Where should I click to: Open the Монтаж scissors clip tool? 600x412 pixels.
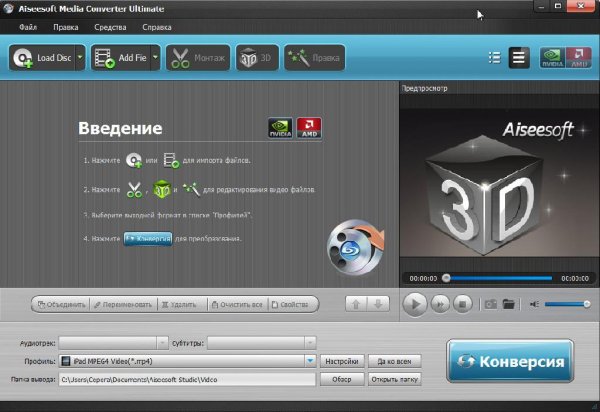[198, 58]
